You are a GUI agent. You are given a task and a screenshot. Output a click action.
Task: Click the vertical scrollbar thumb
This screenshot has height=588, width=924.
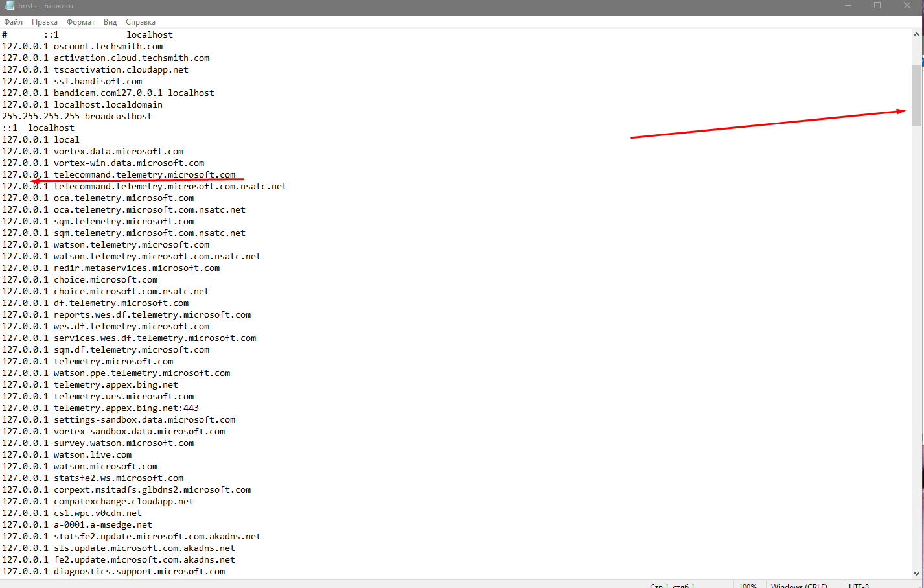(916, 95)
